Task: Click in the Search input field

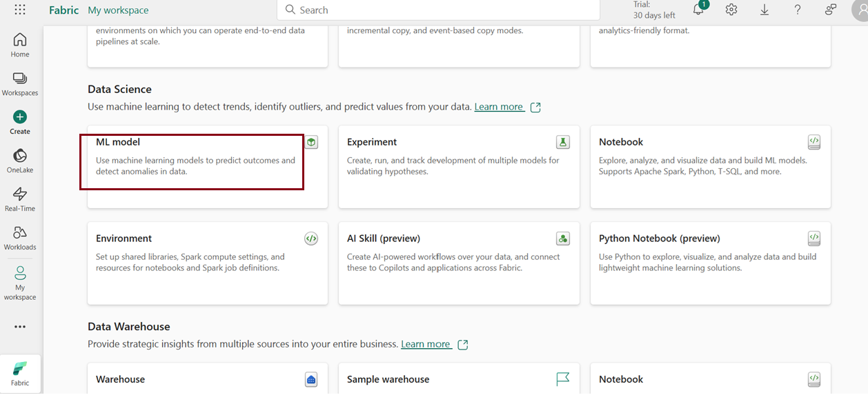Action: [x=442, y=10]
